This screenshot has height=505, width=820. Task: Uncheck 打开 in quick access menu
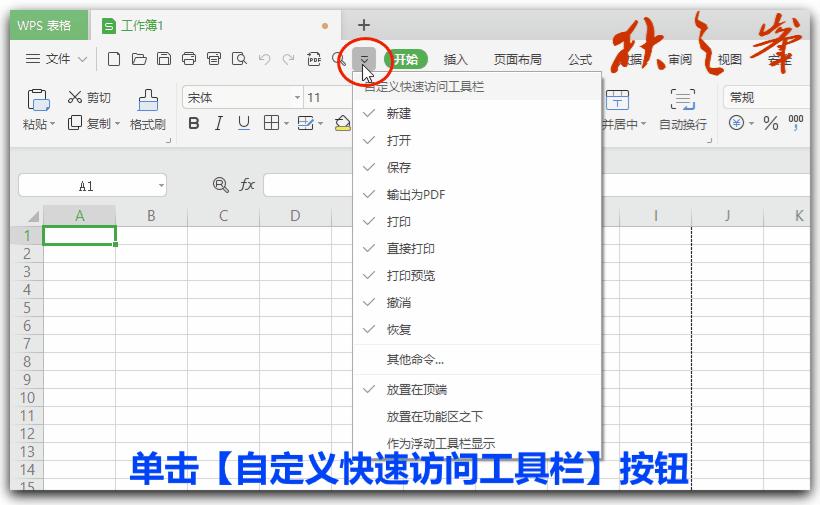(477, 141)
